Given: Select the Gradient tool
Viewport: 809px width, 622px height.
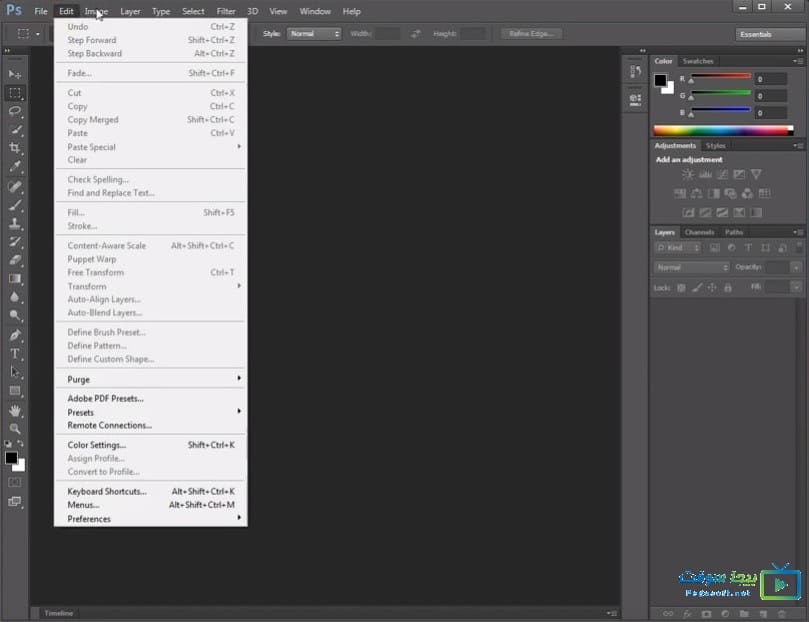Looking at the screenshot, I should (14, 279).
